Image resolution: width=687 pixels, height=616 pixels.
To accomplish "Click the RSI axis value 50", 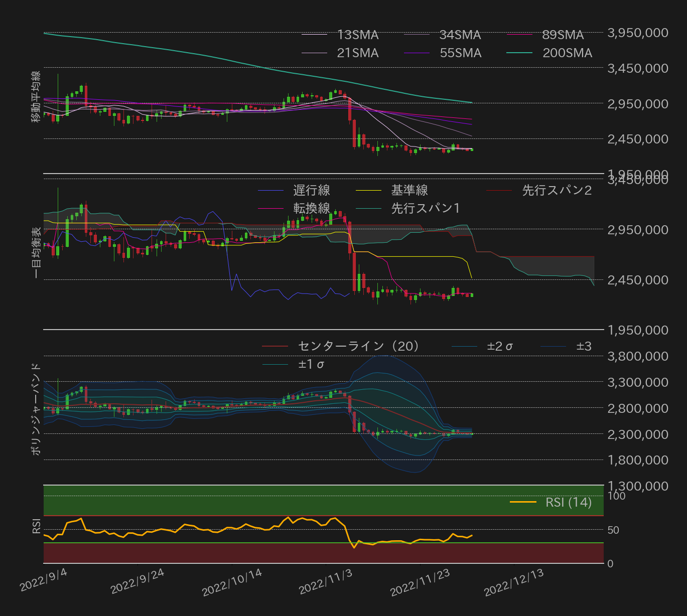I will (x=614, y=530).
